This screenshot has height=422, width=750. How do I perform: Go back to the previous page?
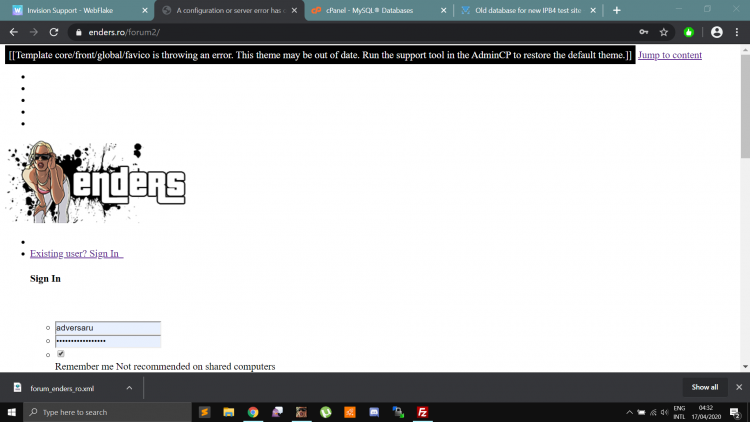tap(13, 32)
